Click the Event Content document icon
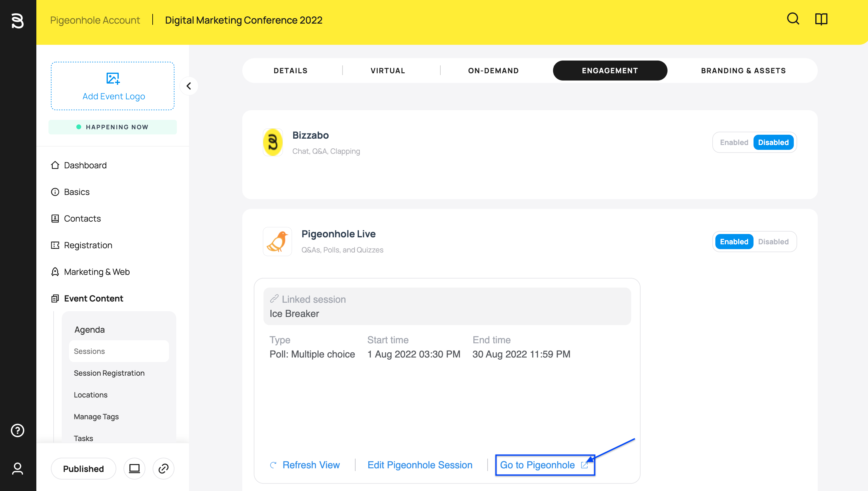This screenshot has width=868, height=491. pyautogui.click(x=55, y=298)
